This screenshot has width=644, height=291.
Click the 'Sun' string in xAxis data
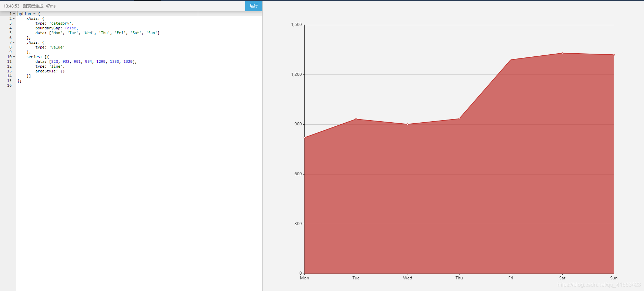152,33
